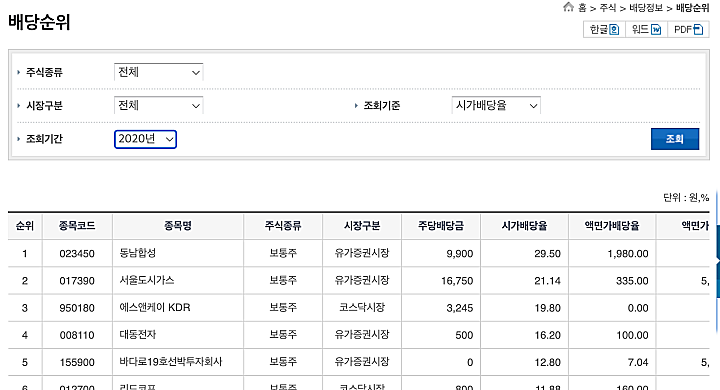Download as 워드 document
720x390 pixels.
point(646,30)
